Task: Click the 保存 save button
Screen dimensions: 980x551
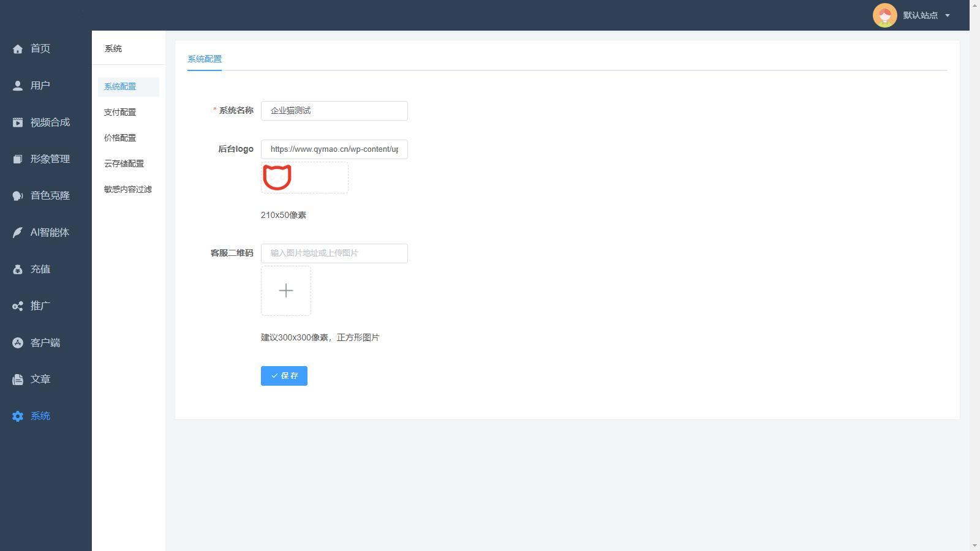Action: tap(284, 375)
